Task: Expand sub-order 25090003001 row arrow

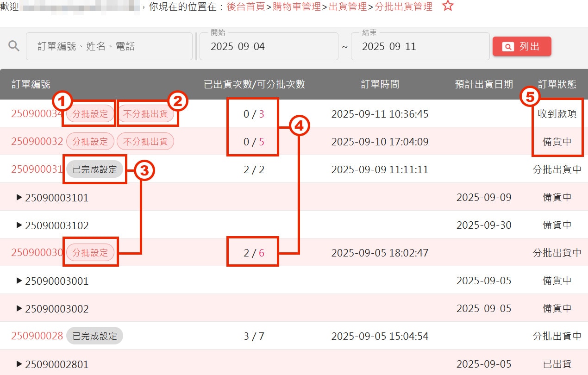Action: pyautogui.click(x=19, y=281)
